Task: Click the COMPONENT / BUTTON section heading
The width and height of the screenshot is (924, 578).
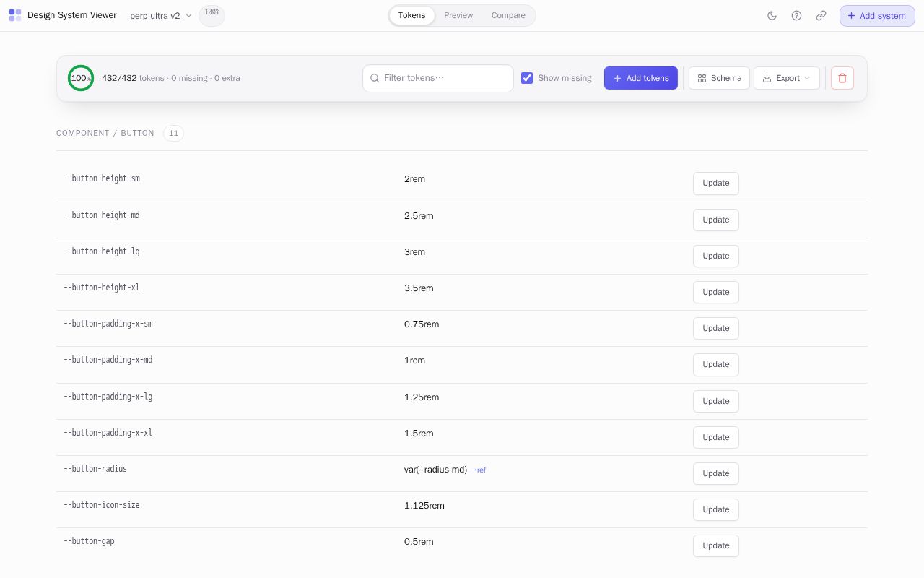Action: tap(105, 133)
